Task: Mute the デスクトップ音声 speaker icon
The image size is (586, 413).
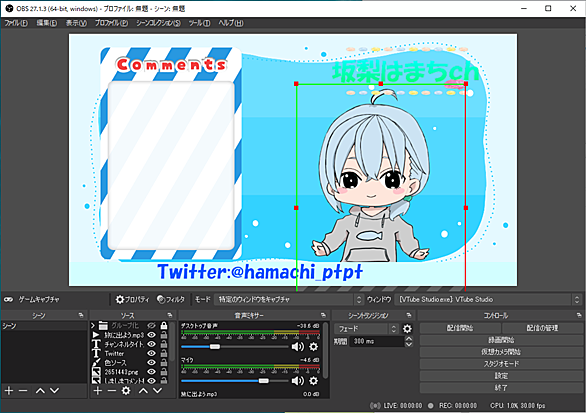Action: click(297, 347)
